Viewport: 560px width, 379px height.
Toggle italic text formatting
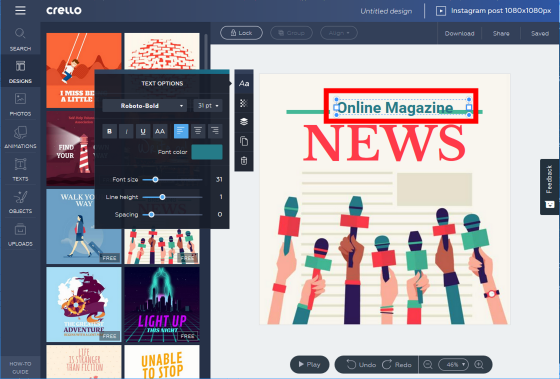coord(126,131)
